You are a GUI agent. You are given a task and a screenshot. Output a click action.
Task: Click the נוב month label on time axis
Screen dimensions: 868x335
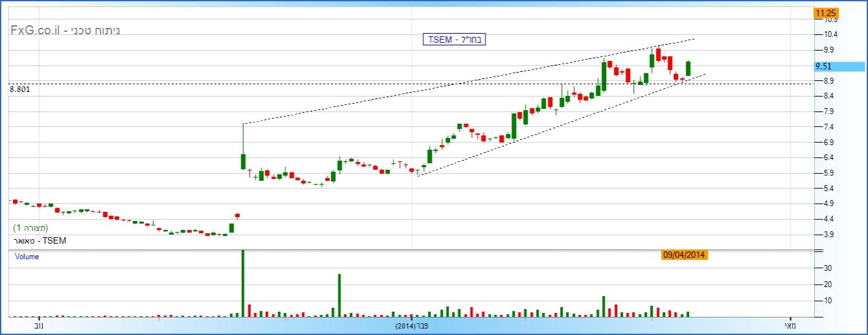pos(37,326)
